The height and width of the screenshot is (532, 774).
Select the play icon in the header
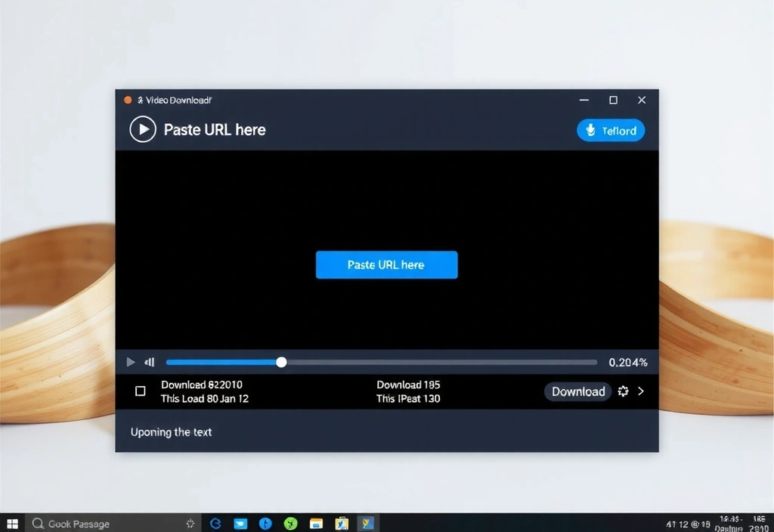pyautogui.click(x=142, y=128)
